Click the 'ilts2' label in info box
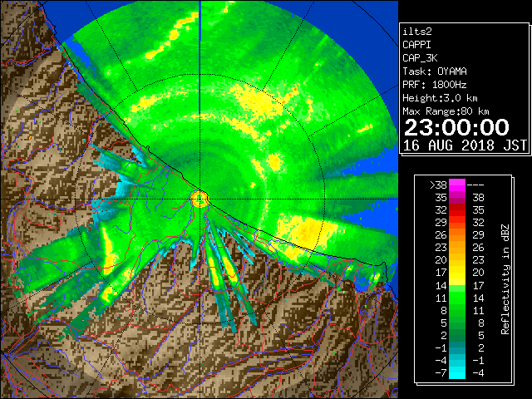 coord(417,32)
